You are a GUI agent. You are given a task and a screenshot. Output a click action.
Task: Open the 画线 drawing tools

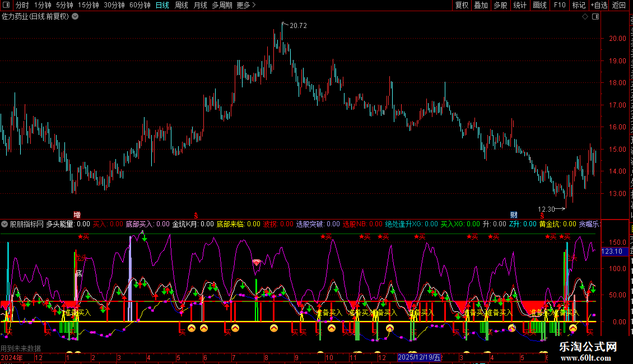(x=539, y=5)
